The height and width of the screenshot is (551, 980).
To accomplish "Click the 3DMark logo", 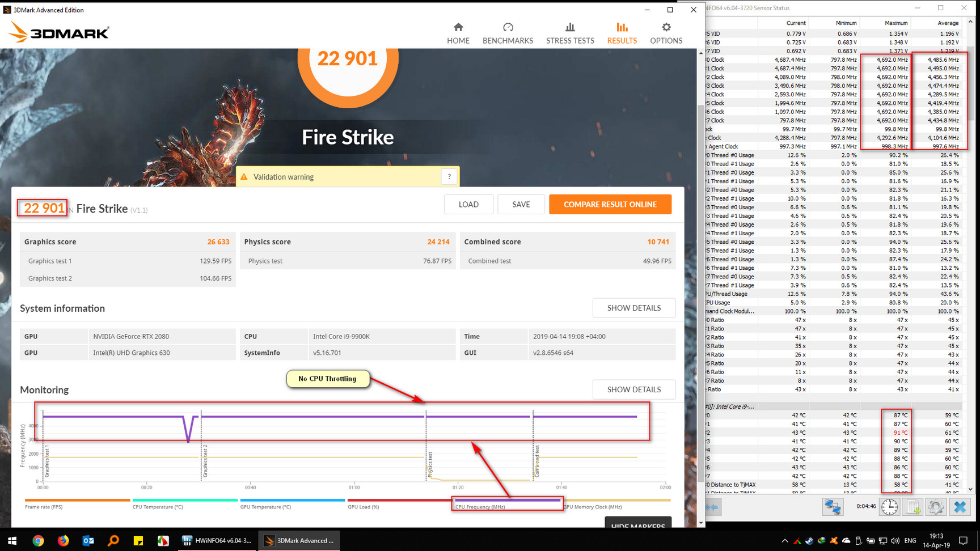I will [x=59, y=32].
